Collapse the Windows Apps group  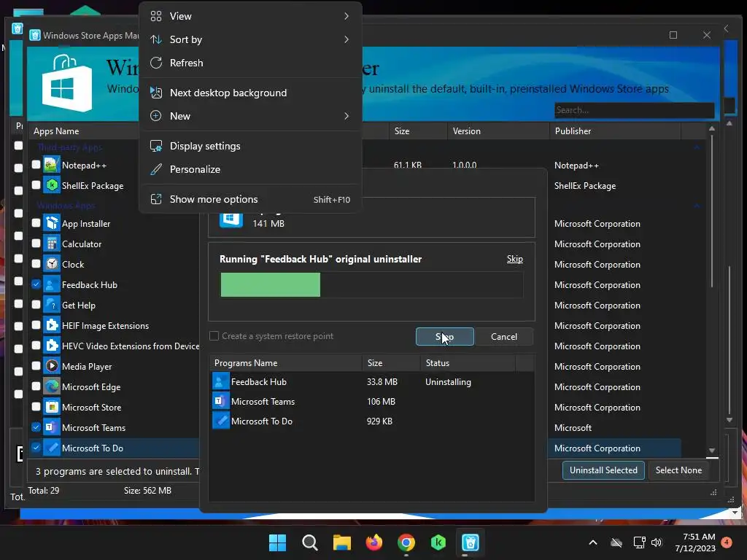(x=697, y=206)
